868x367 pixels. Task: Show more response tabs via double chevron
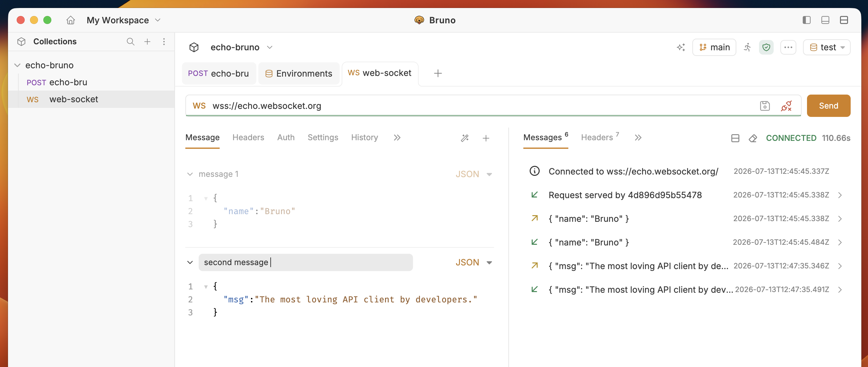638,137
